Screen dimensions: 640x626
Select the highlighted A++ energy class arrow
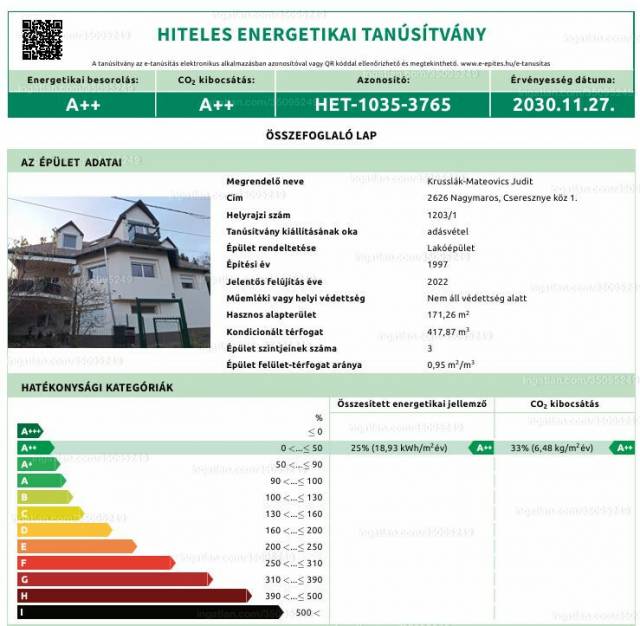35,448
